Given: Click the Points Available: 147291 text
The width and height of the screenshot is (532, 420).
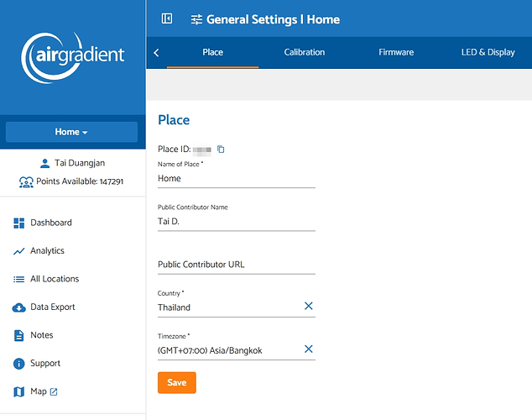Looking at the screenshot, I should coord(80,181).
